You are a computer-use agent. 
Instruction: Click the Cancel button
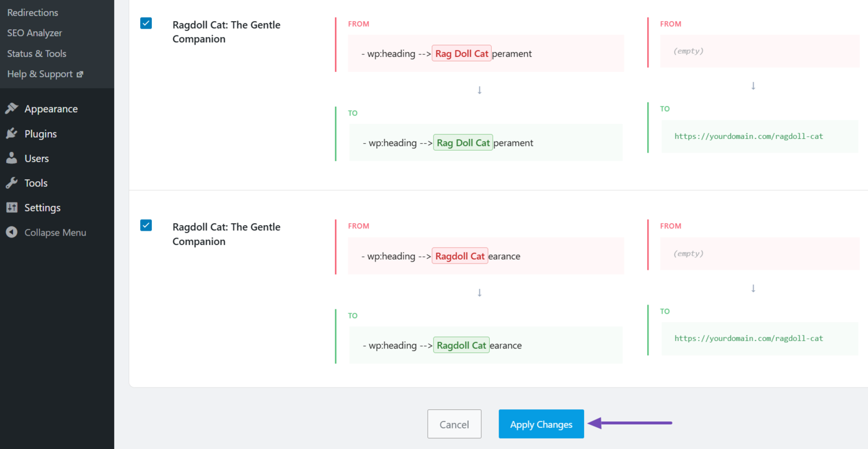(454, 424)
